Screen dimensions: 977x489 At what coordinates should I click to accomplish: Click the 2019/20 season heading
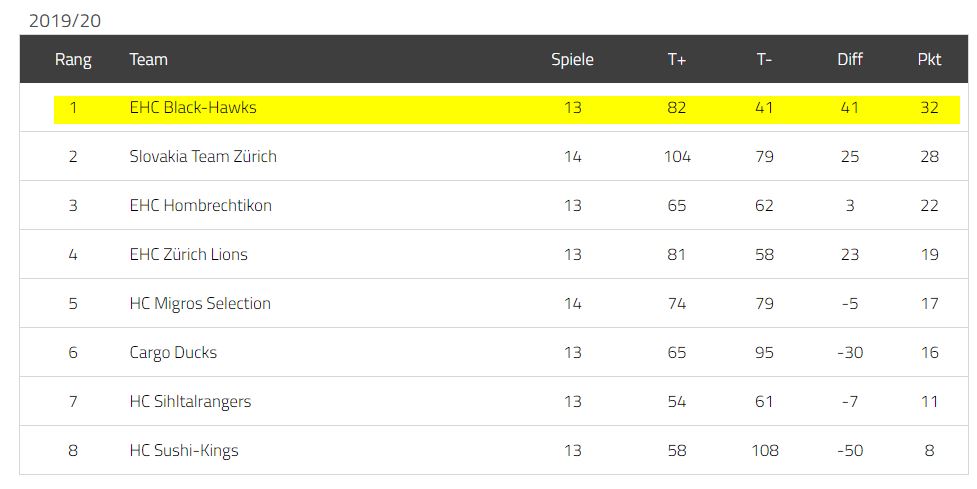tap(65, 21)
